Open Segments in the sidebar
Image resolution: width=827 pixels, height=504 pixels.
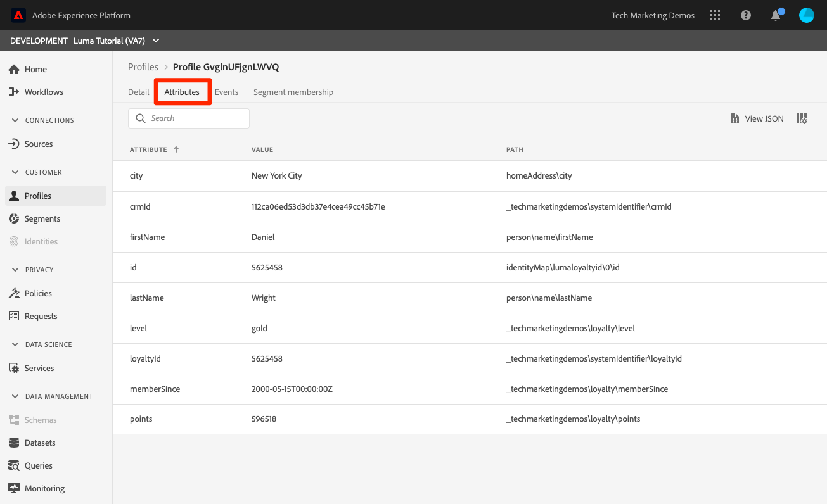click(56, 218)
